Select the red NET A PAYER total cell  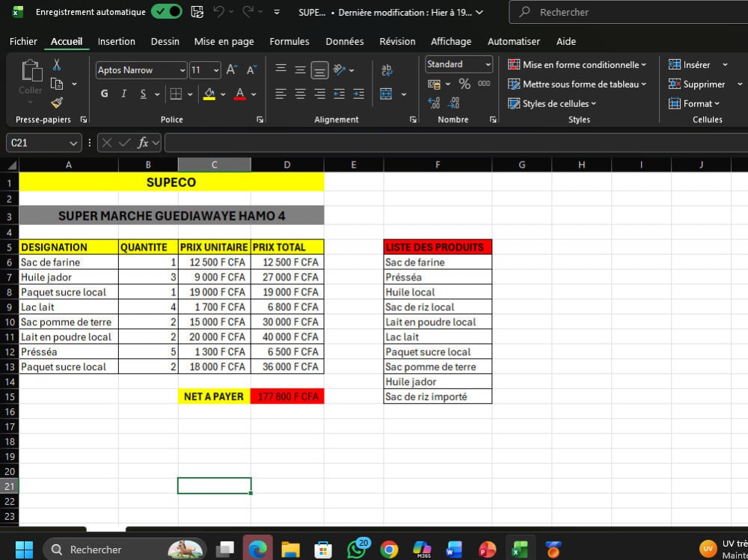pyautogui.click(x=287, y=396)
